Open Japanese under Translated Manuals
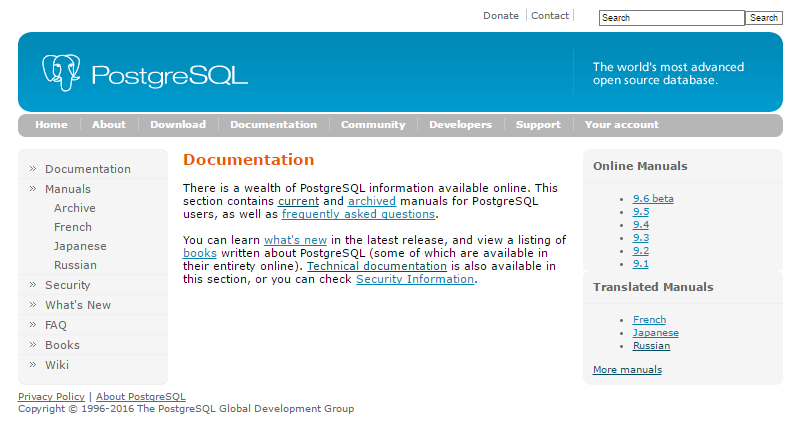800x425 pixels. tap(656, 333)
